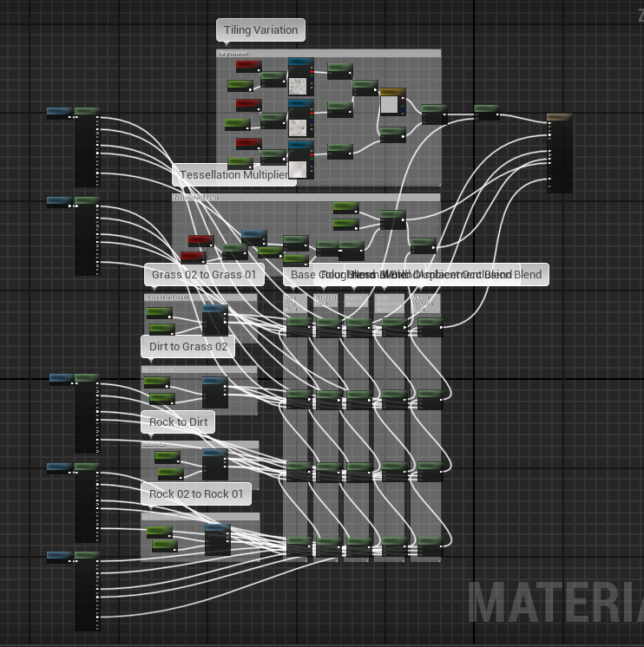This screenshot has height=647, width=644.
Task: Click the blue-headed node in Grass 02 to Grass 01 group
Action: click(215, 309)
